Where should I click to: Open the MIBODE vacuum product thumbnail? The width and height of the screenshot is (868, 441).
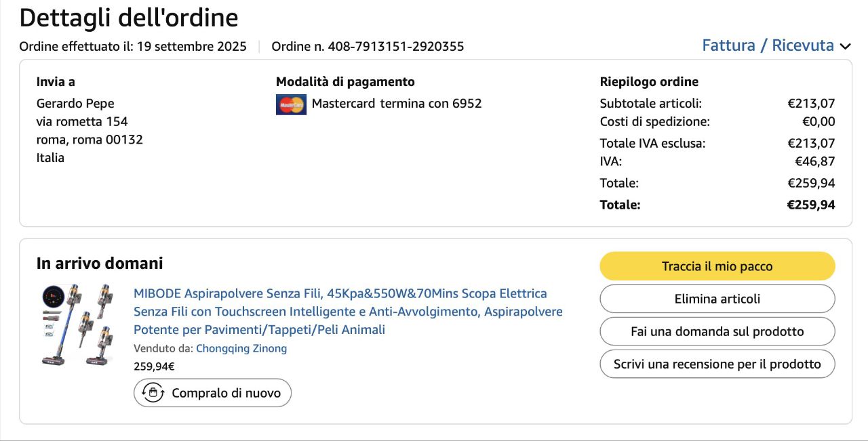pyautogui.click(x=77, y=325)
